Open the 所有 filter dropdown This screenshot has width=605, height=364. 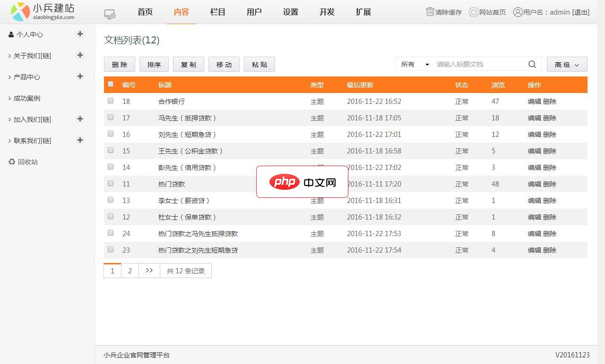tap(415, 64)
